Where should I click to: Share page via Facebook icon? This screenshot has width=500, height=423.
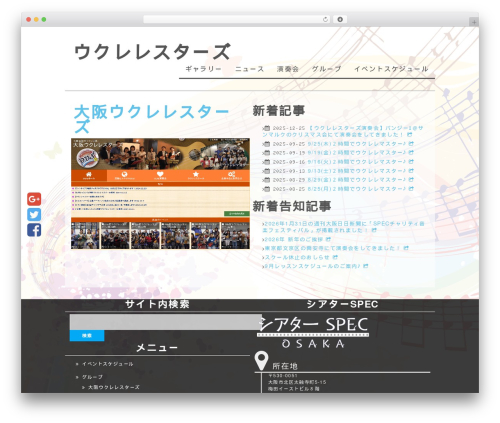[x=34, y=230]
